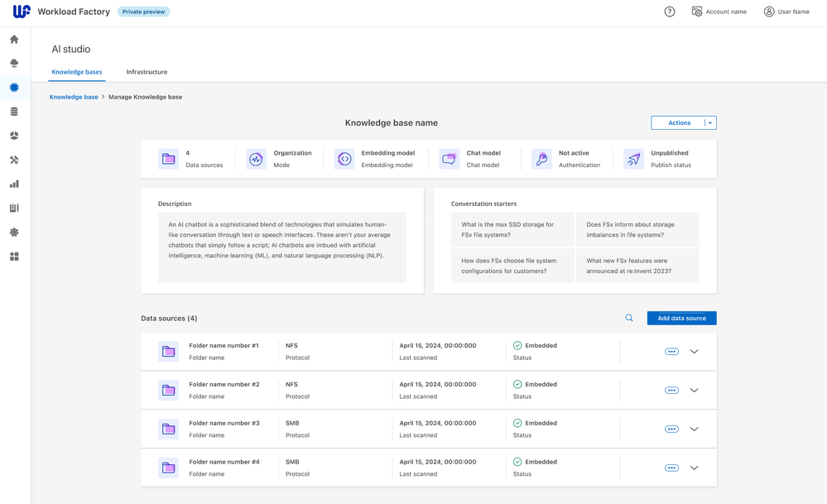This screenshot has width=827, height=504.
Task: Open the cloud storage sidebar icon
Action: click(x=14, y=63)
